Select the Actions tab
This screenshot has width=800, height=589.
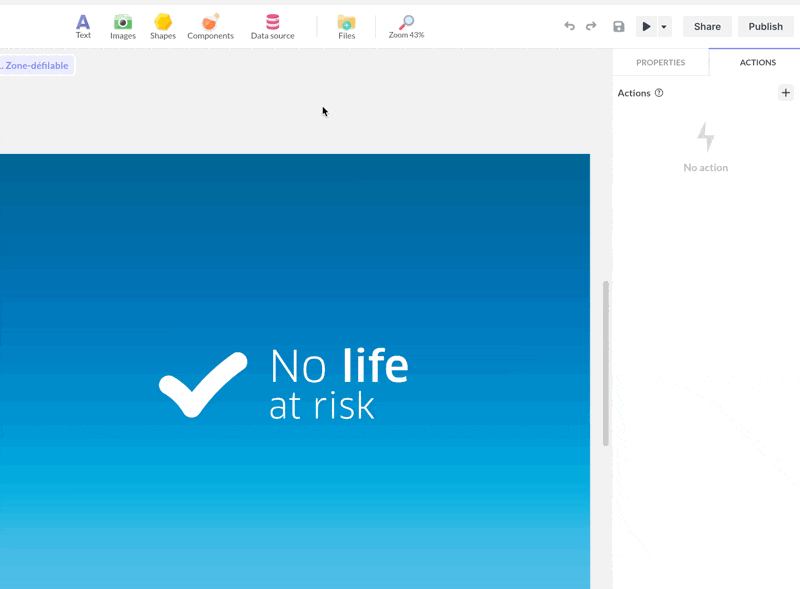point(757,62)
